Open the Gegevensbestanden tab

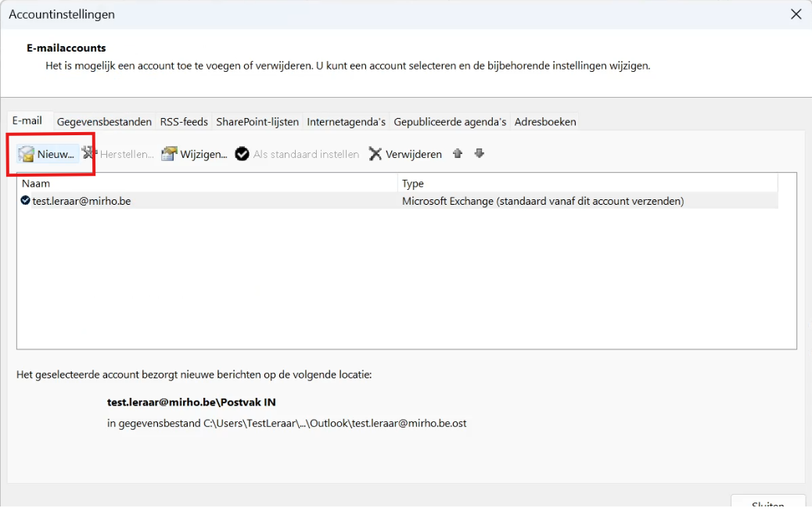[104, 122]
